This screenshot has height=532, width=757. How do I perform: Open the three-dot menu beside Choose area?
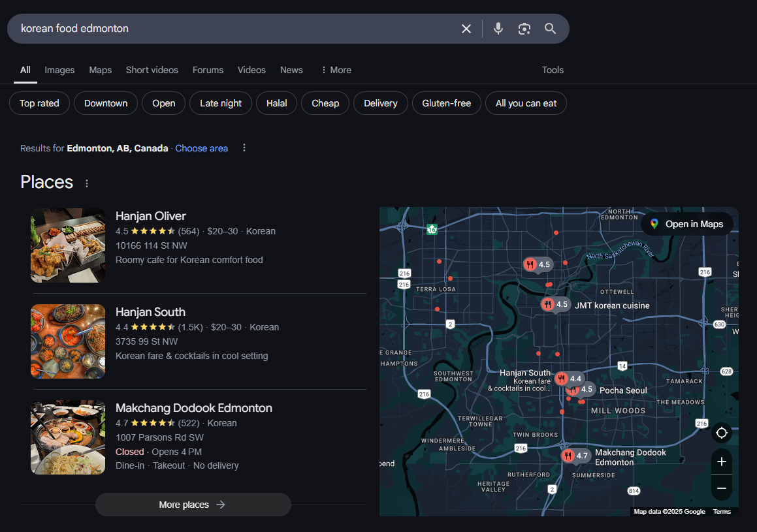pyautogui.click(x=244, y=148)
